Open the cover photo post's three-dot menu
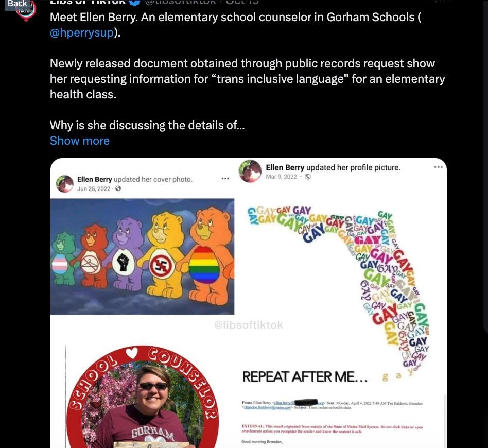The image size is (488, 448). pos(225,179)
